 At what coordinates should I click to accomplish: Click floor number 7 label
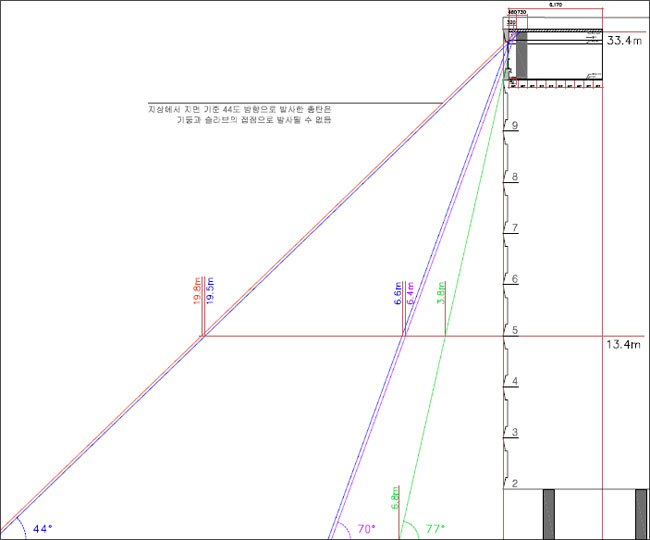click(x=514, y=229)
